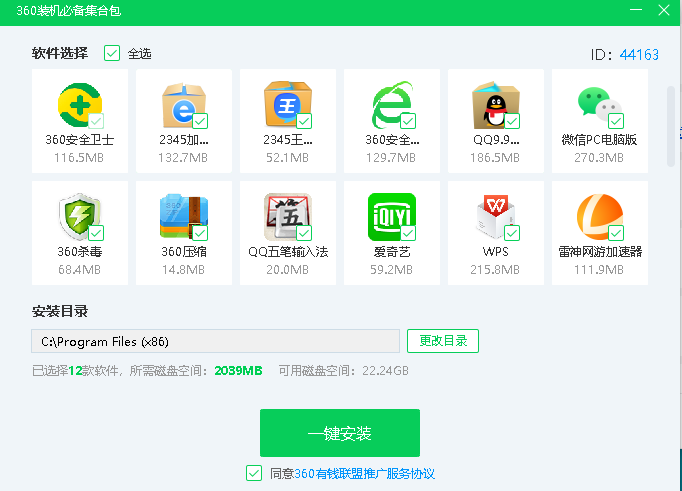Click the 安装目录 section heading

point(60,311)
